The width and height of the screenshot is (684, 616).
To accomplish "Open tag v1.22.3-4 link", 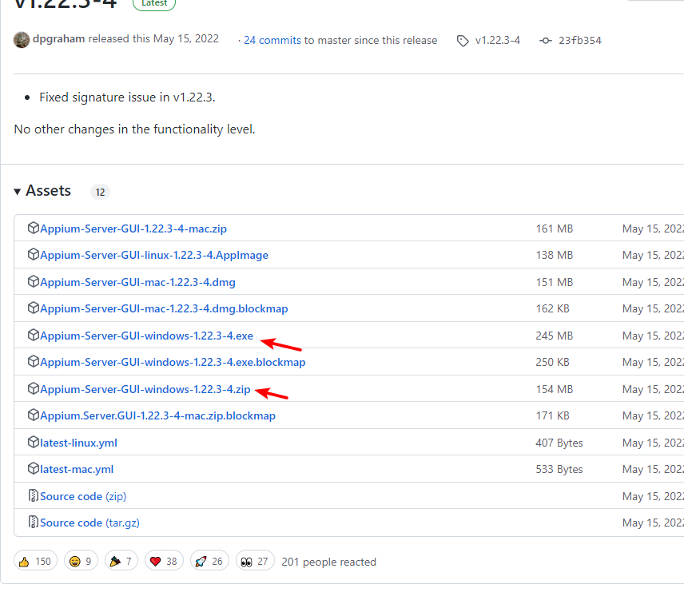I will 498,40.
